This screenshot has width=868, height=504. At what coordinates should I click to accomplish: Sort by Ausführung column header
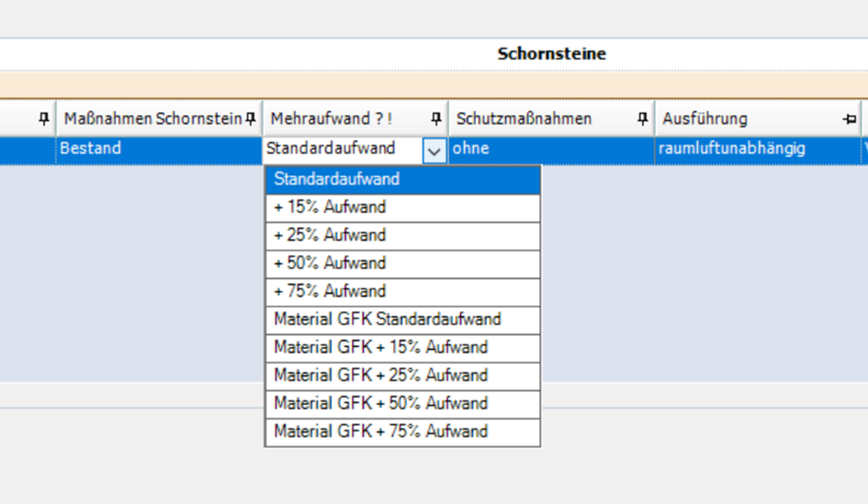[x=757, y=118]
